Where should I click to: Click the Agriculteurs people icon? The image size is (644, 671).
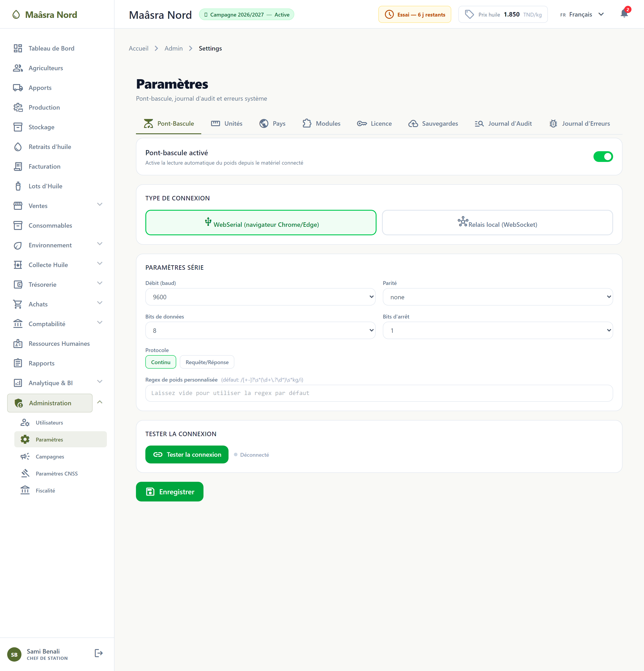point(18,68)
